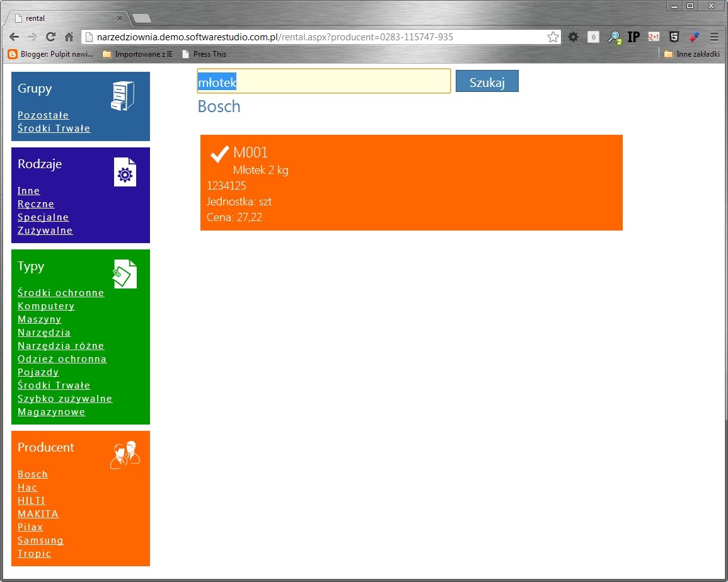Filter by producer Samsung
This screenshot has height=582, width=728.
40,540
